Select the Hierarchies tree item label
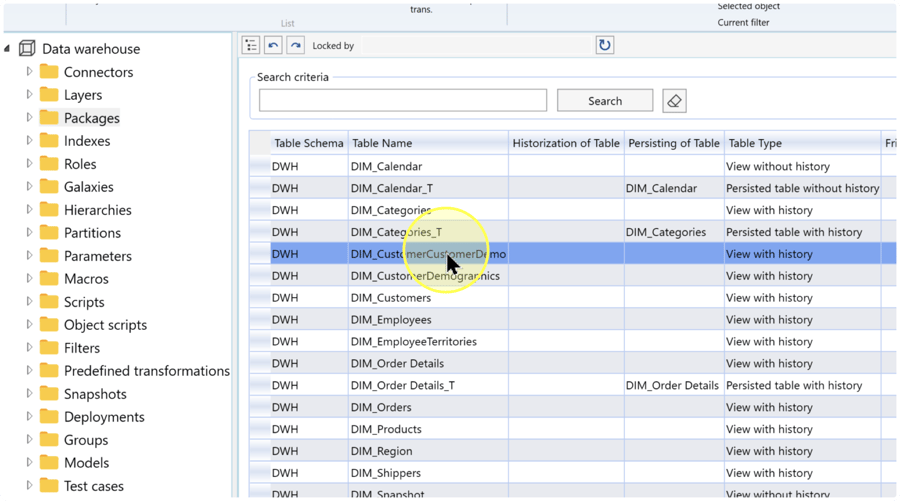 pyautogui.click(x=98, y=209)
